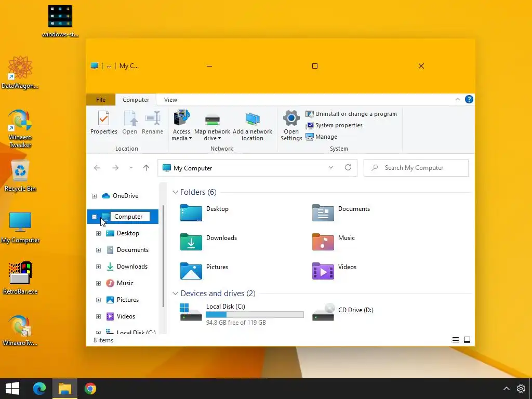Show hidden system tray icons

(x=506, y=389)
